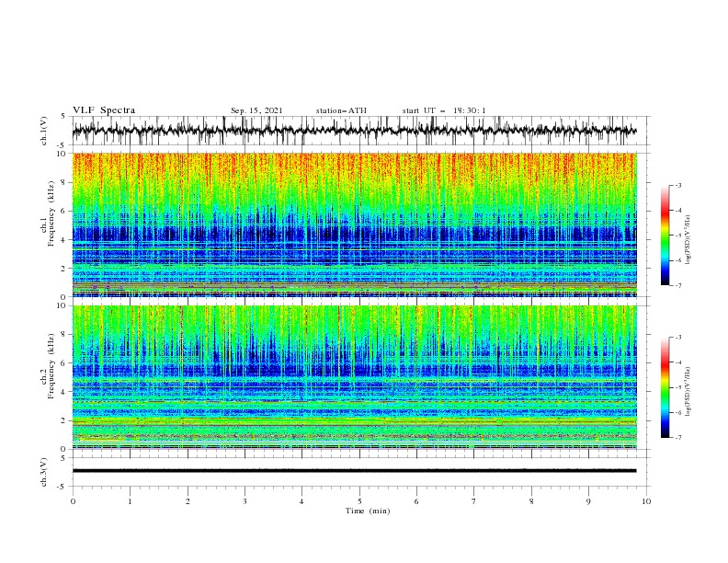Click the date 'Sep. 15, 2021'
728x563 pixels.
[x=256, y=110]
